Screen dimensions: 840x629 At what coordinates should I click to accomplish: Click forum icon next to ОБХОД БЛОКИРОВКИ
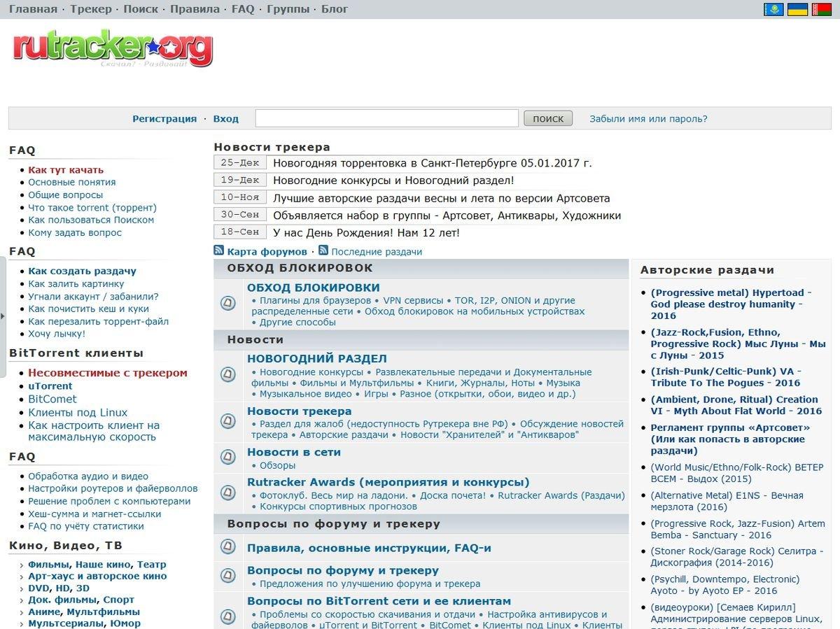(227, 304)
